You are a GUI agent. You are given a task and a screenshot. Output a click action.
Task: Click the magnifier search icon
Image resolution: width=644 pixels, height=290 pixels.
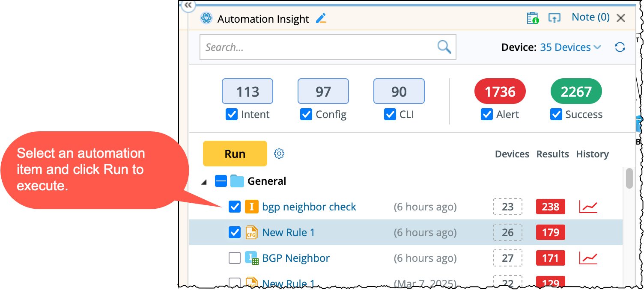pos(444,47)
